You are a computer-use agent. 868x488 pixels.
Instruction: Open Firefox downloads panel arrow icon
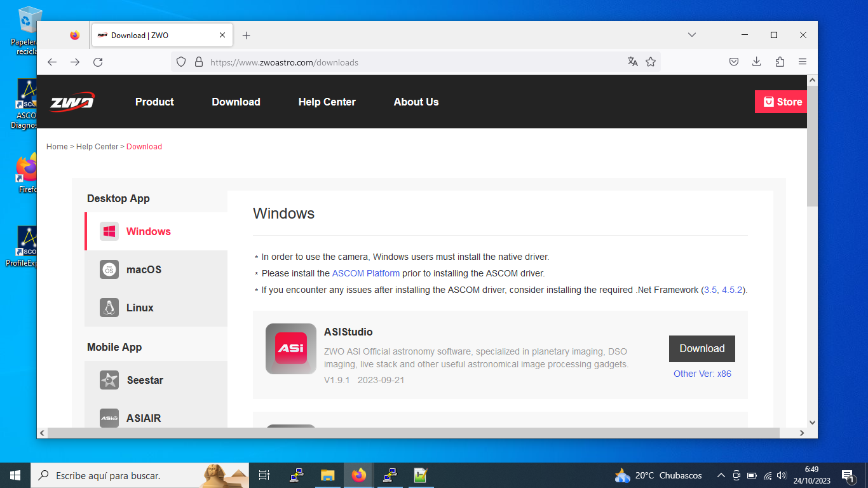pyautogui.click(x=756, y=62)
